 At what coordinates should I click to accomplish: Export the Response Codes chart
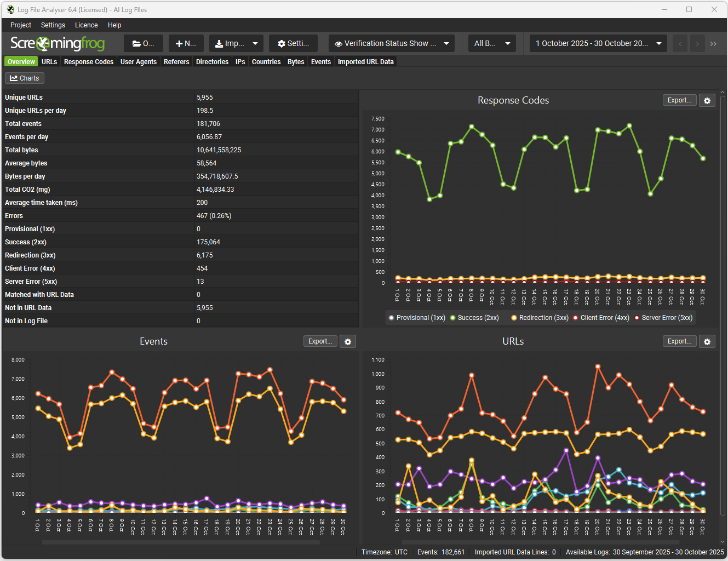tap(679, 100)
